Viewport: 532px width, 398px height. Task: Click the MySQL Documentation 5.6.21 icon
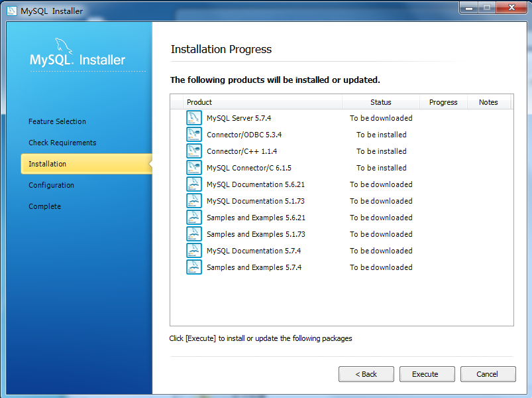(194, 184)
